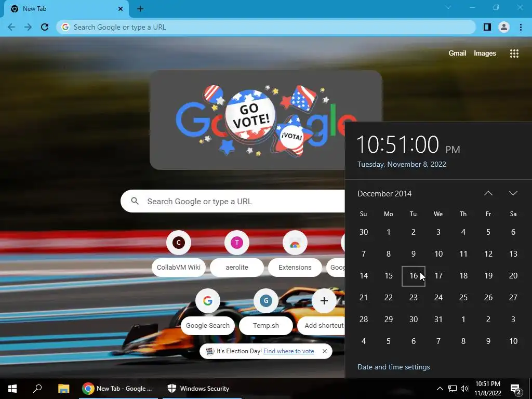Open taskbar search magnifier
The height and width of the screenshot is (399, 532).
coord(37,389)
